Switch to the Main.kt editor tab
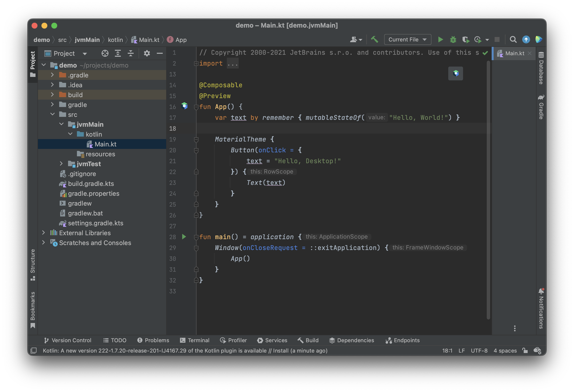This screenshot has height=392, width=574. point(515,53)
